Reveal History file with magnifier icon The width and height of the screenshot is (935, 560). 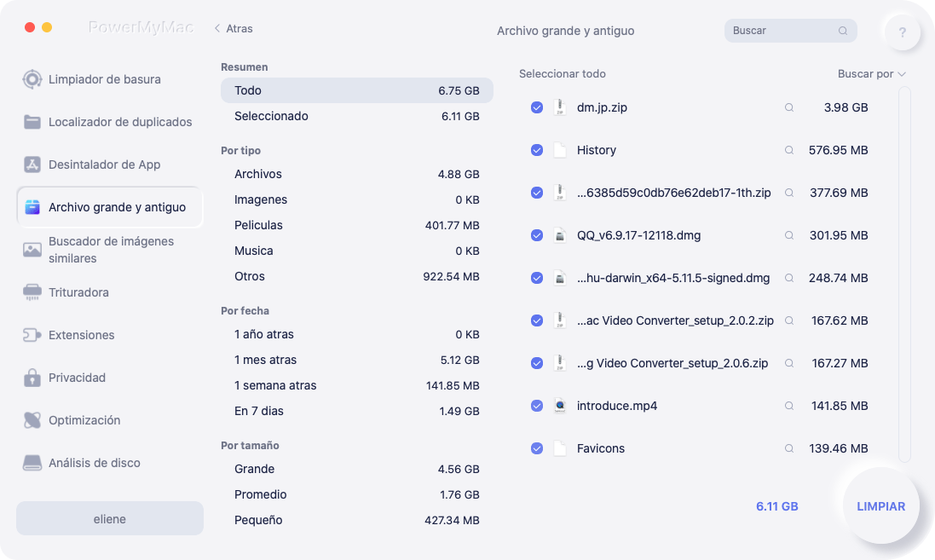[789, 150]
